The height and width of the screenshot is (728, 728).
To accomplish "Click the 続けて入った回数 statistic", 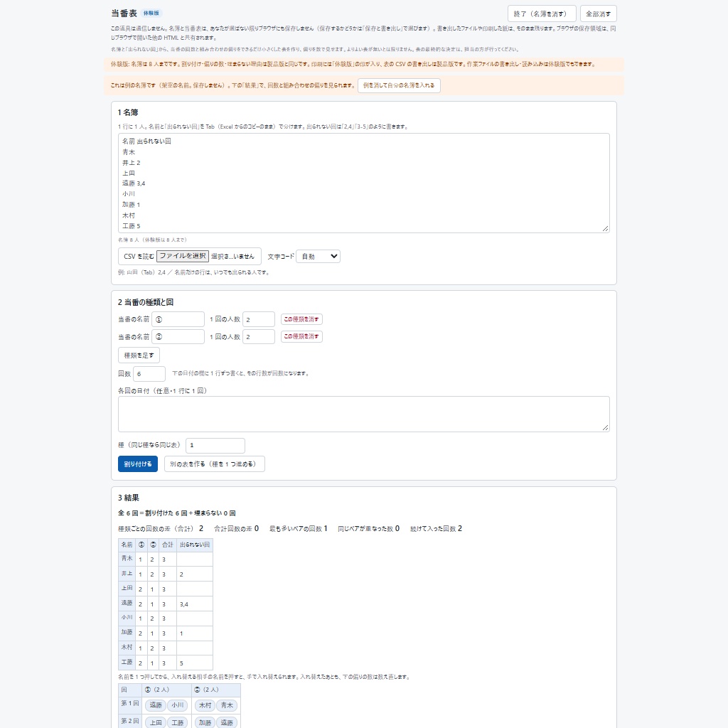I will coord(436,529).
